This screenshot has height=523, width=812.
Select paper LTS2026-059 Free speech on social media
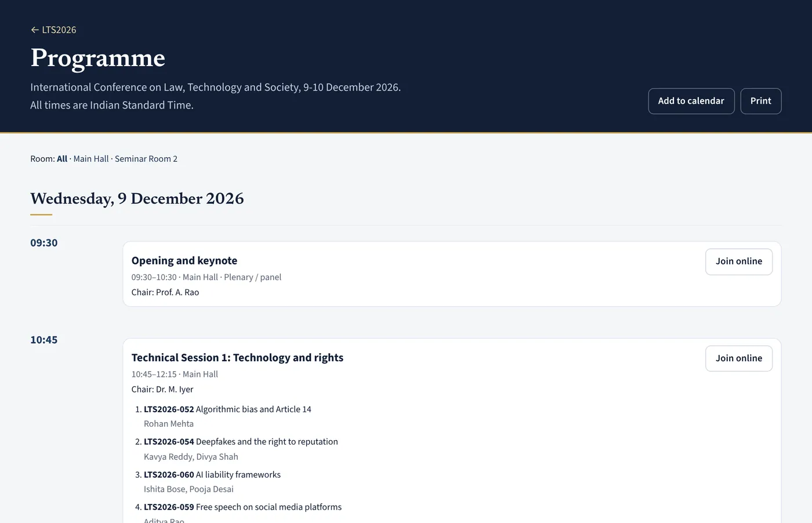[242, 507]
